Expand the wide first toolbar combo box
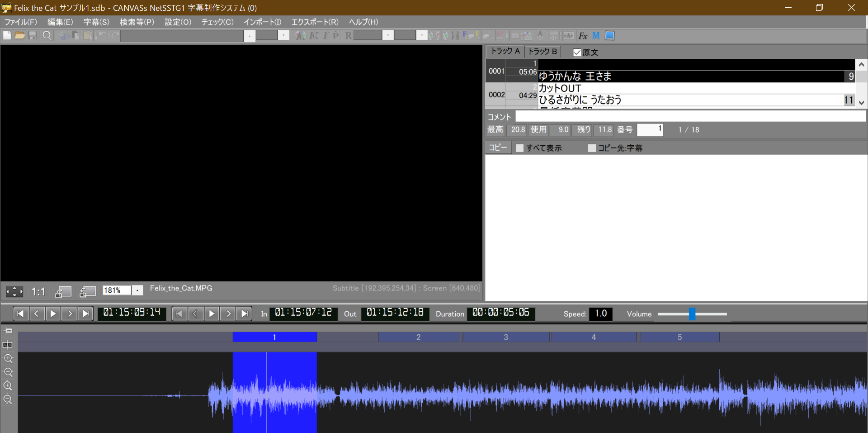 click(250, 36)
